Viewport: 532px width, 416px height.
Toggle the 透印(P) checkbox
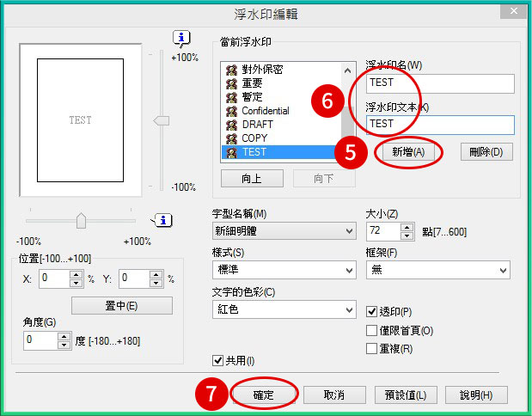pyautogui.click(x=371, y=311)
